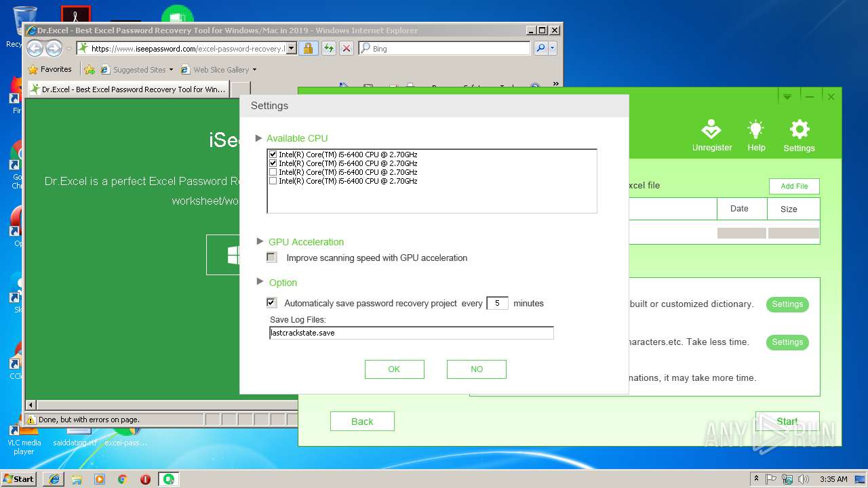Expand IE command bar overflow chevron
The height and width of the screenshot is (488, 868).
coord(556,84)
